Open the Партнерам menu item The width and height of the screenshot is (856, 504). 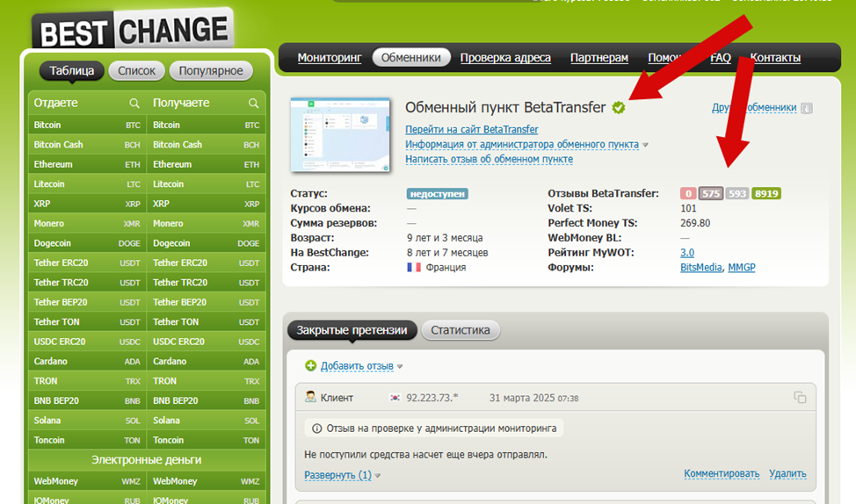pyautogui.click(x=598, y=58)
